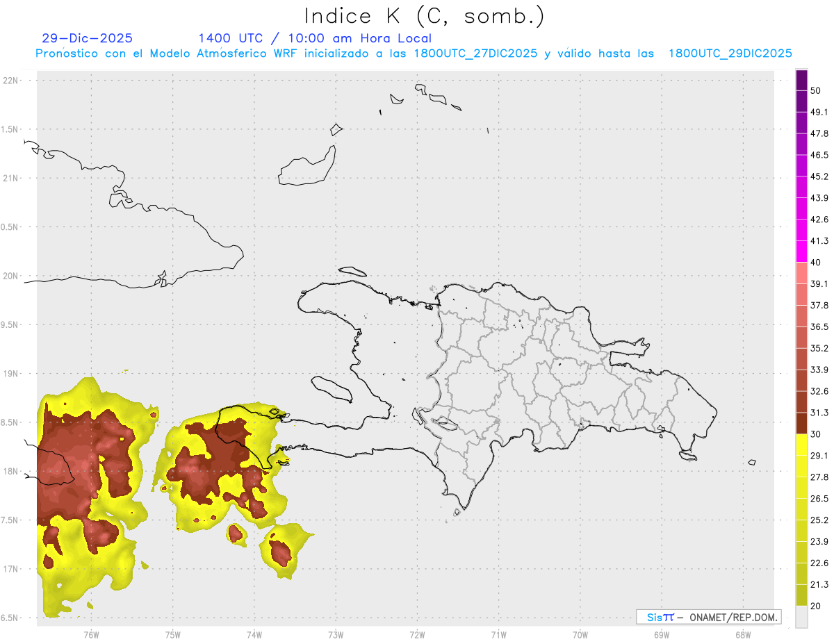
Task: Click the "20N" latitude label
Action: (11, 276)
